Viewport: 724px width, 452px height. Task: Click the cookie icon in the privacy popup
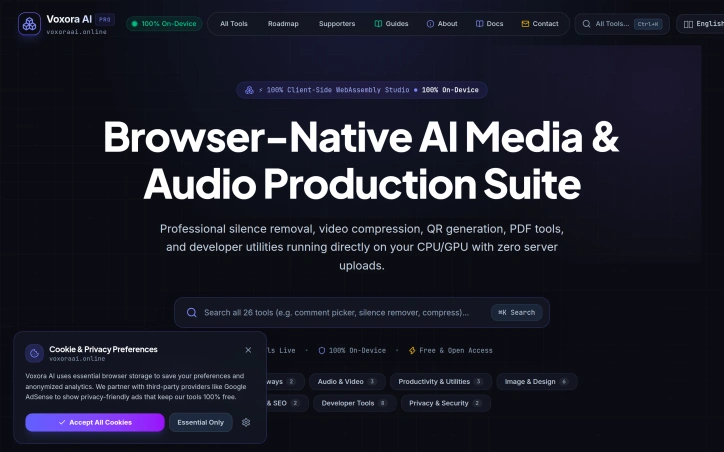click(x=34, y=354)
